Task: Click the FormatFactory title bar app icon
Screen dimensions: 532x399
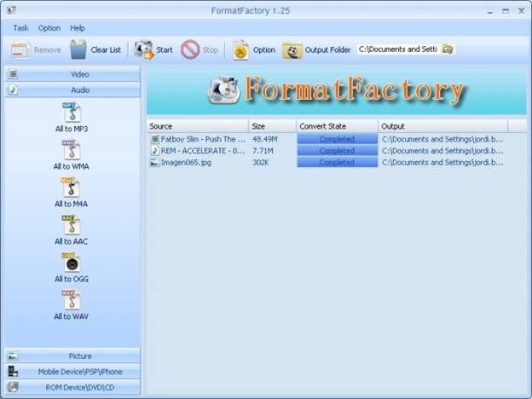Action: click(x=11, y=10)
